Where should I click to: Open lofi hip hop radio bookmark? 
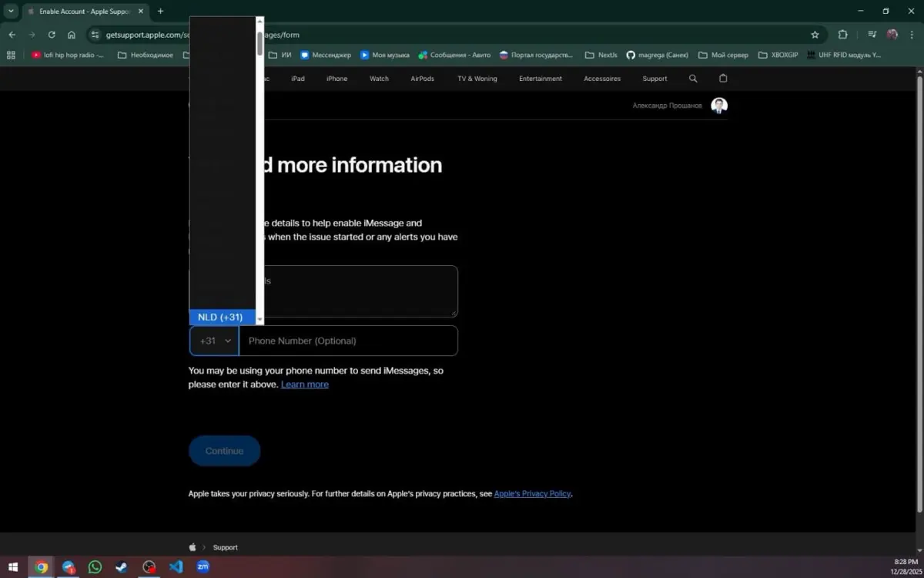68,55
